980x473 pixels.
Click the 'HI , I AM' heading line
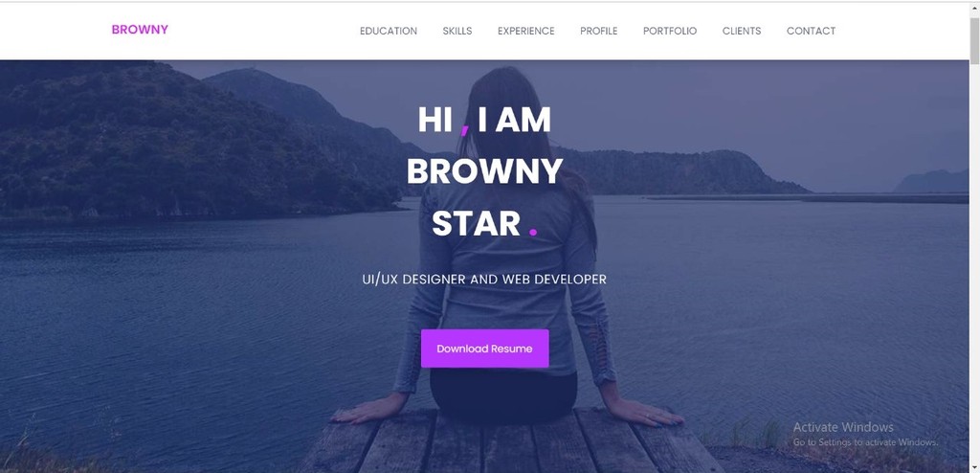(x=484, y=120)
